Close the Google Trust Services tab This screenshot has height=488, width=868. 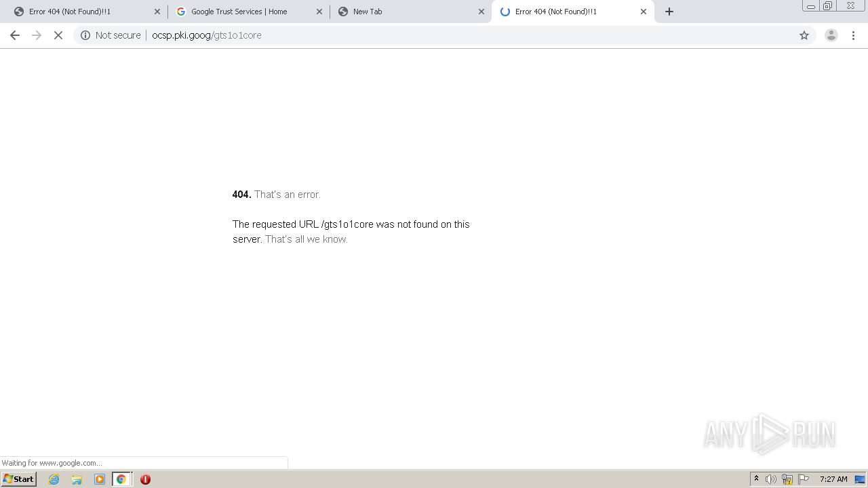(x=319, y=12)
